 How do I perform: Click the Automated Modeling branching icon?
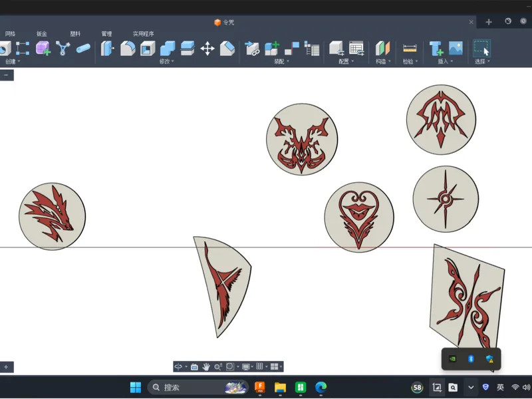[63, 48]
